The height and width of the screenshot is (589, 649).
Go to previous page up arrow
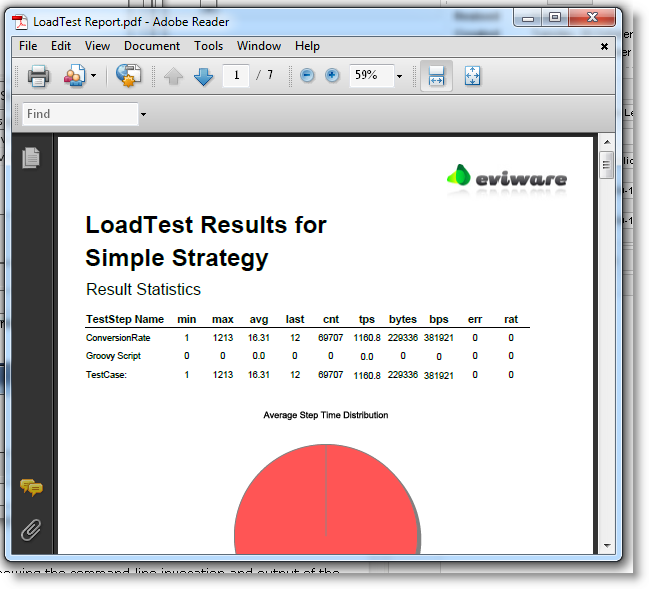pos(173,76)
